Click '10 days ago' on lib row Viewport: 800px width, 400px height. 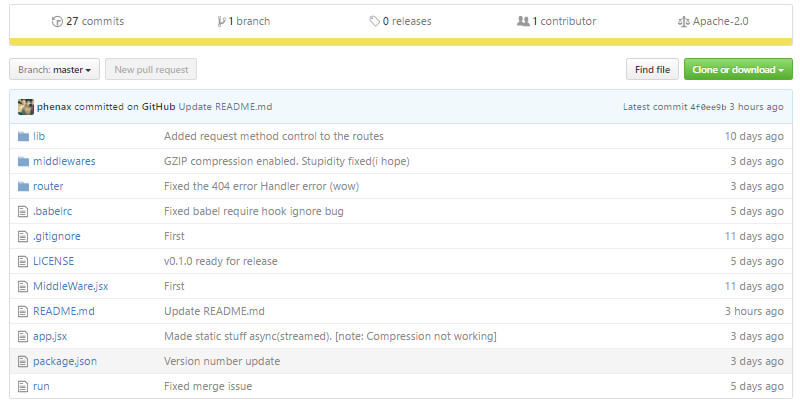tap(754, 136)
